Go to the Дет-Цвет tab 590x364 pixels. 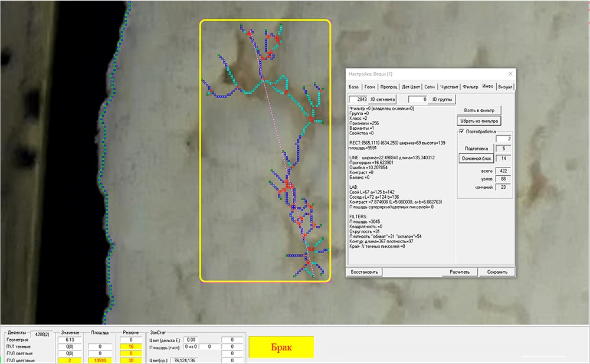411,87
